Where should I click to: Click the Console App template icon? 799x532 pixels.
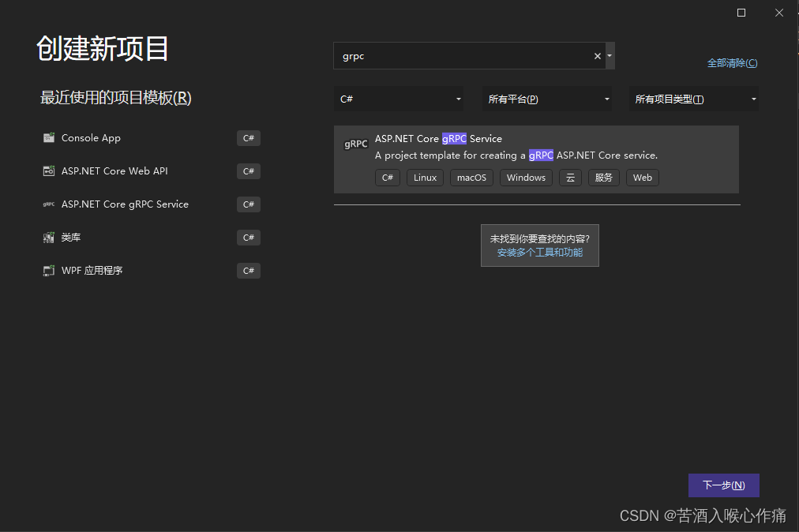[x=48, y=137]
